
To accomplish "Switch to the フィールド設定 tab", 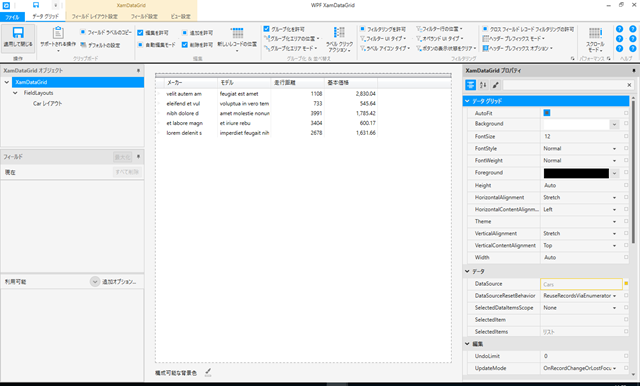I will coord(144,16).
